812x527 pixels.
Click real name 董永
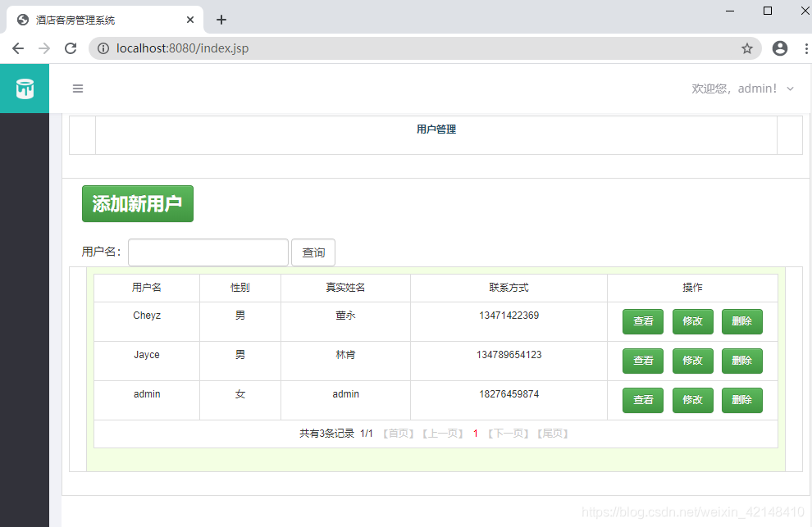345,316
